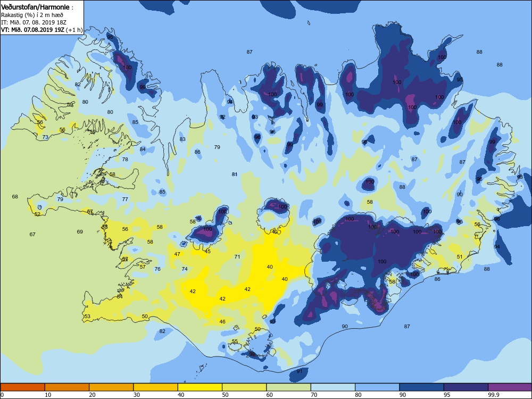The height and width of the screenshot is (399, 532).
Task: Select the dark blue 90–95 legend swatch
Action: pos(422,387)
